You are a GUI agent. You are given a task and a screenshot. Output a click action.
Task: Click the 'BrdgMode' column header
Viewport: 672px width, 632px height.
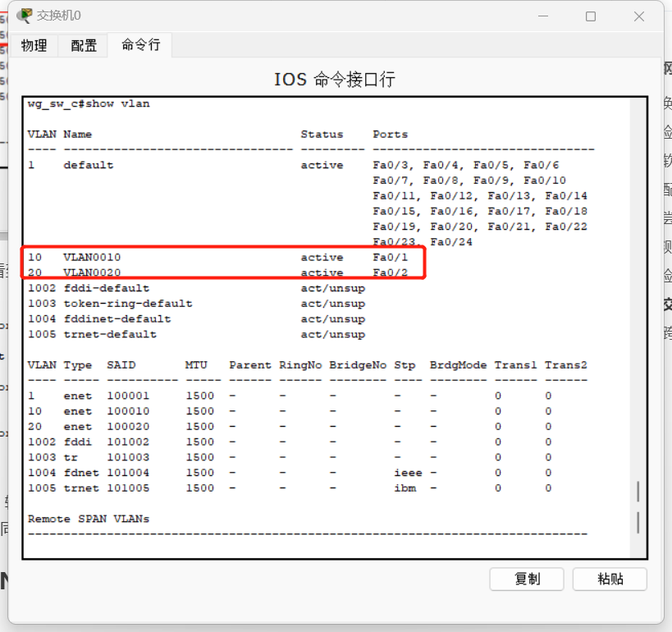[x=458, y=365]
